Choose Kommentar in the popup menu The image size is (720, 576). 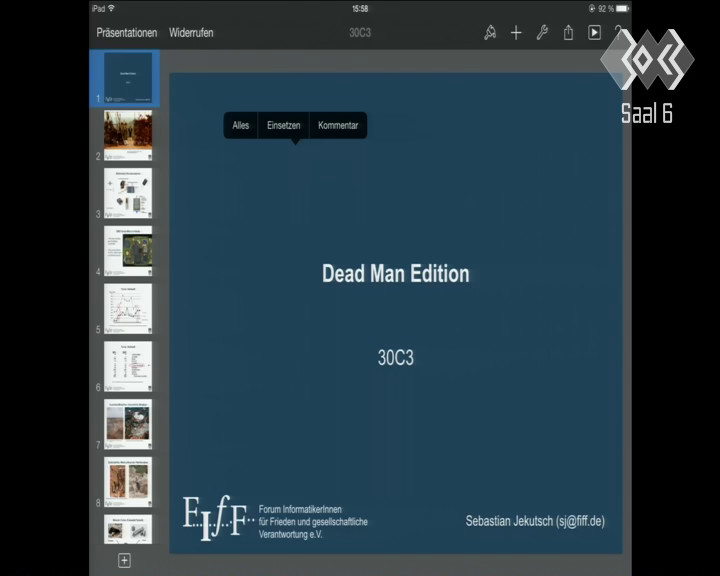(338, 125)
